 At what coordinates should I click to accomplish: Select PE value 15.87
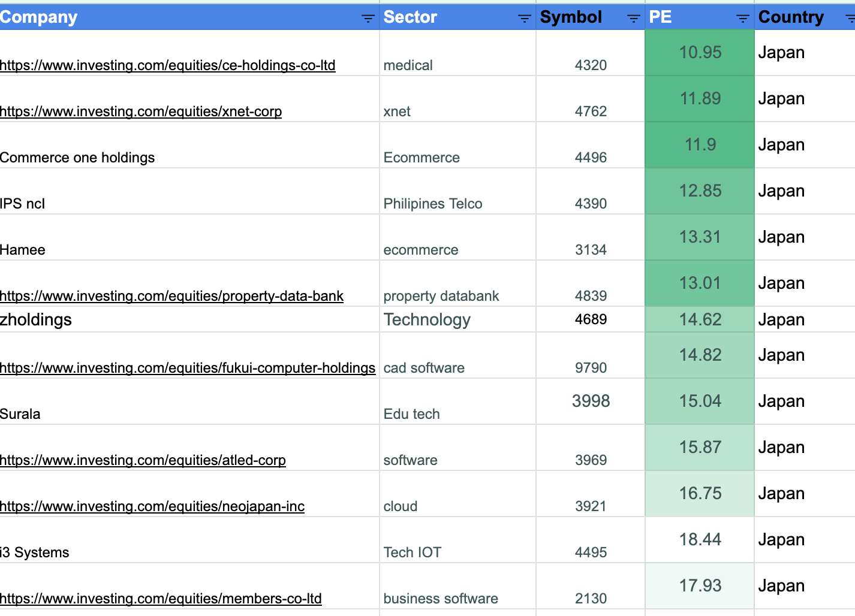(700, 448)
